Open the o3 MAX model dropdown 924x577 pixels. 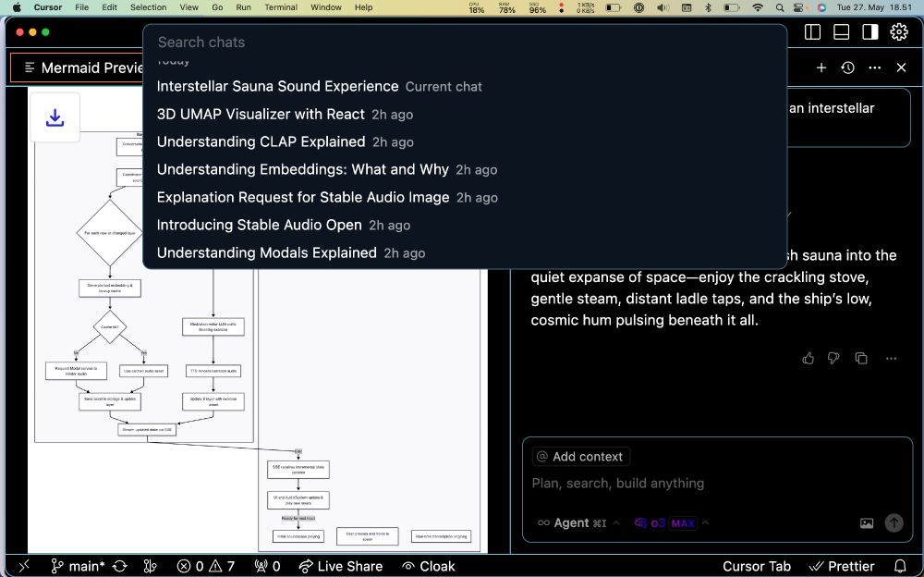[x=671, y=522]
